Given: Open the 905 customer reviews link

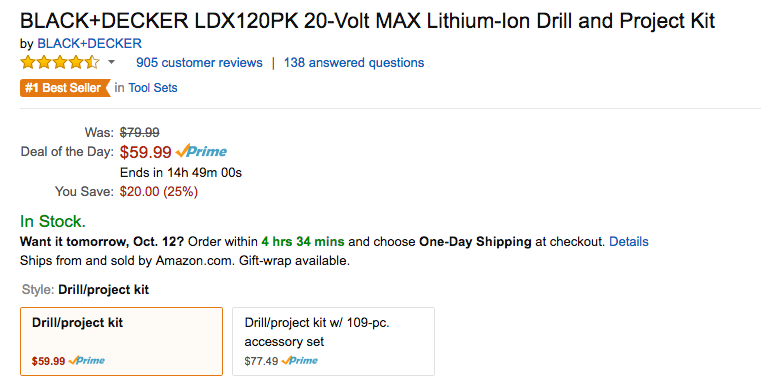Looking at the screenshot, I should 199,63.
